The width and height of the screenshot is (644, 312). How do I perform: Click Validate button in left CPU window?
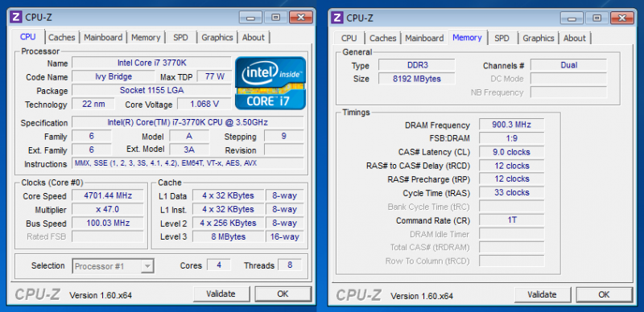221,294
